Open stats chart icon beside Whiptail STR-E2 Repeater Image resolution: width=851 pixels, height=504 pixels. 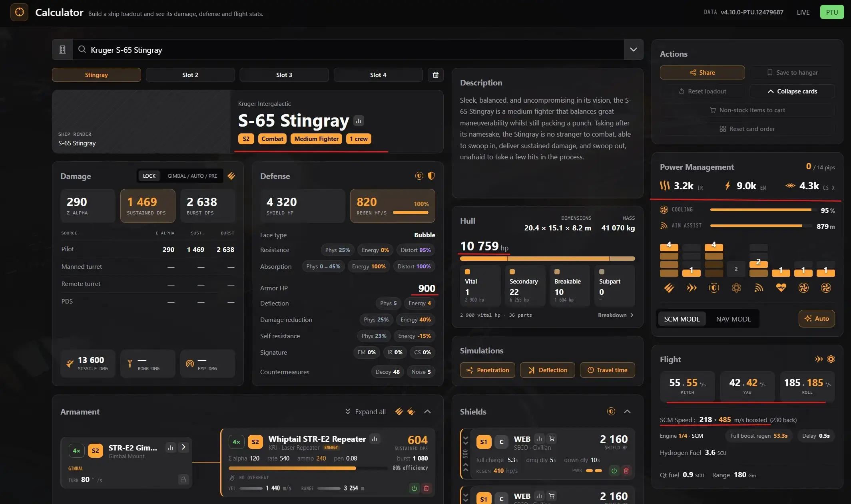pos(375,439)
